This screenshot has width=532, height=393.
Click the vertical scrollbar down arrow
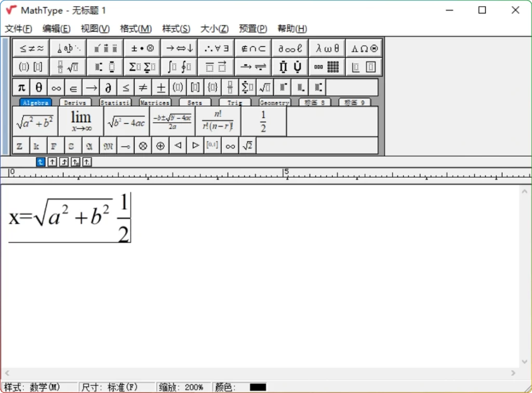click(x=525, y=361)
